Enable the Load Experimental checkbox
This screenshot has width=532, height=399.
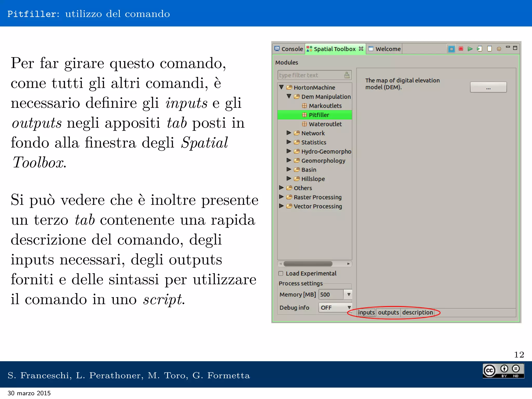pos(281,273)
